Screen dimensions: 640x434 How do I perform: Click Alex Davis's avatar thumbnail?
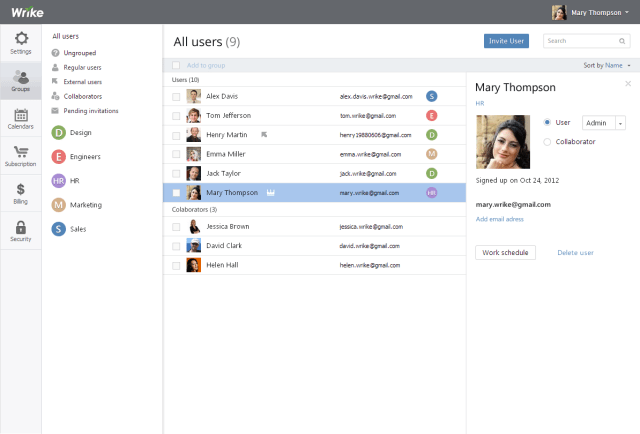click(x=193, y=96)
